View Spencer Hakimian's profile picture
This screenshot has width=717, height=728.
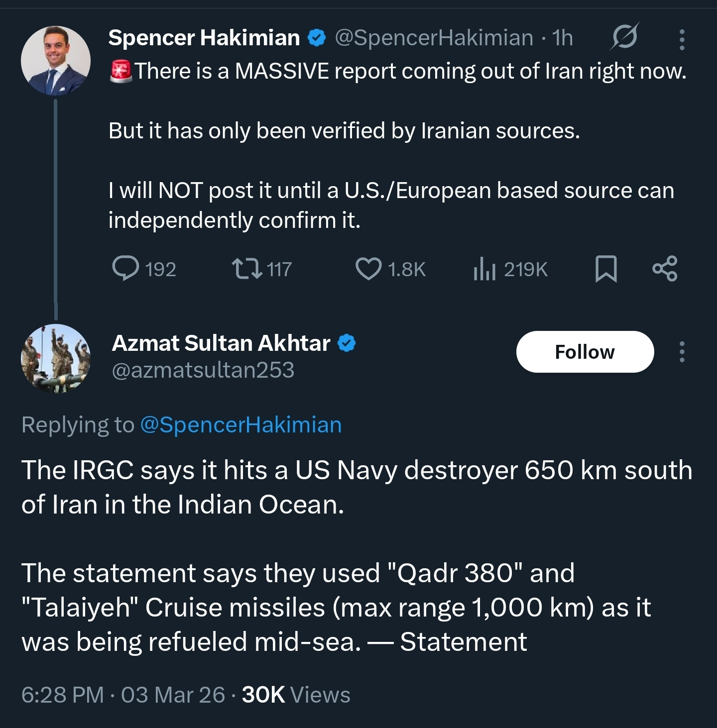(x=56, y=61)
